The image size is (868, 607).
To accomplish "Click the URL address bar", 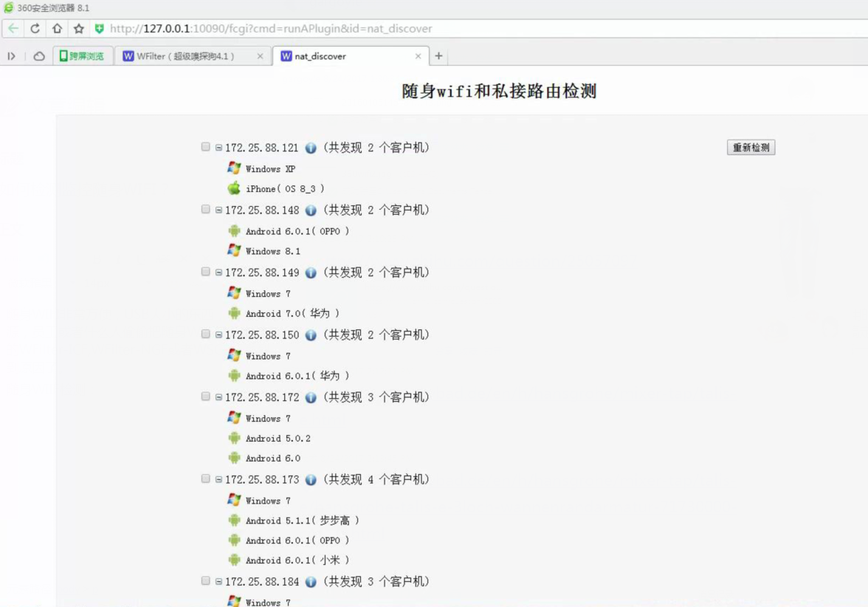I will tap(443, 29).
